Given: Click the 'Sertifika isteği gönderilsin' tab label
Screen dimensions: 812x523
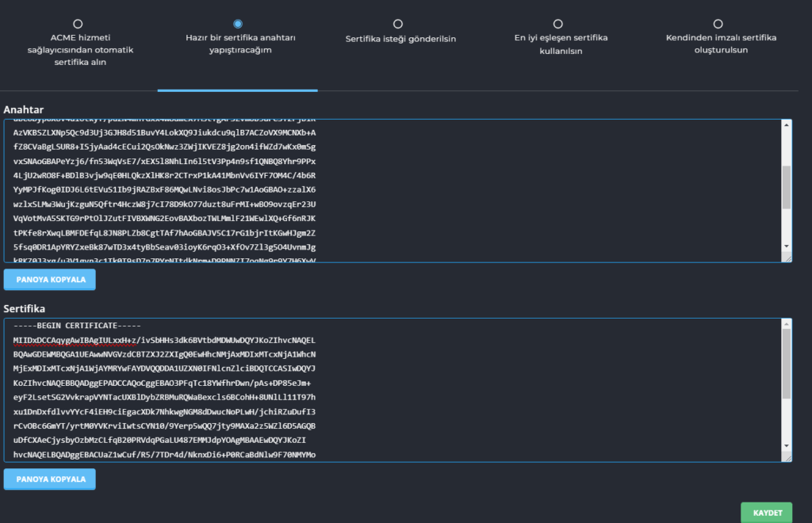Looking at the screenshot, I should (x=400, y=38).
